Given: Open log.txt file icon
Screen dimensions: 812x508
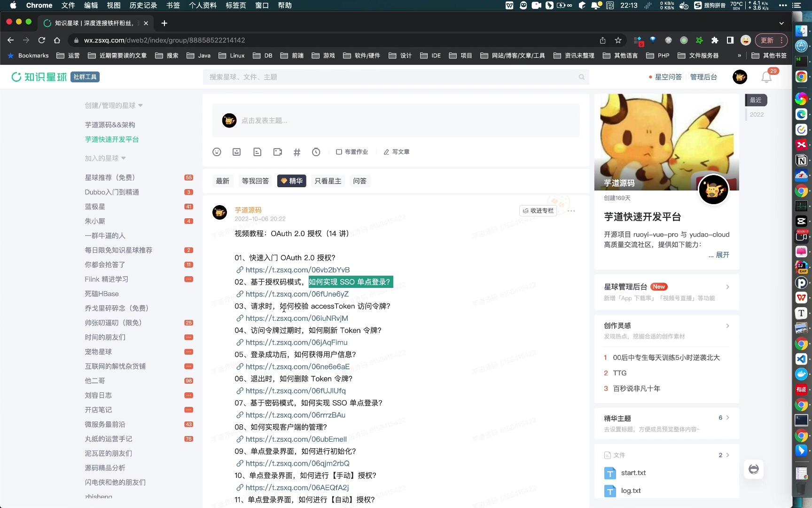Looking at the screenshot, I should [x=610, y=491].
